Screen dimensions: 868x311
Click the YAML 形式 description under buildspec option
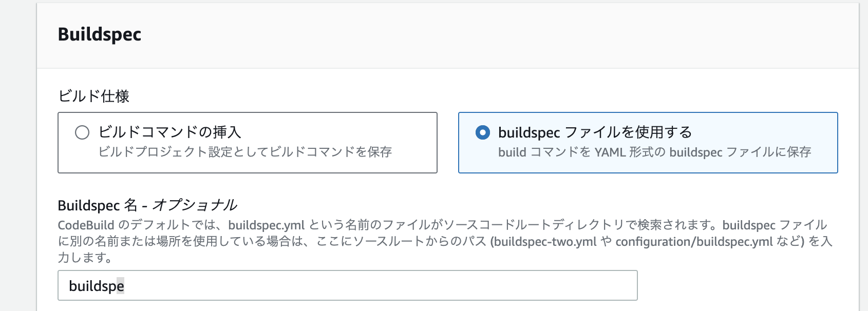coord(656,152)
